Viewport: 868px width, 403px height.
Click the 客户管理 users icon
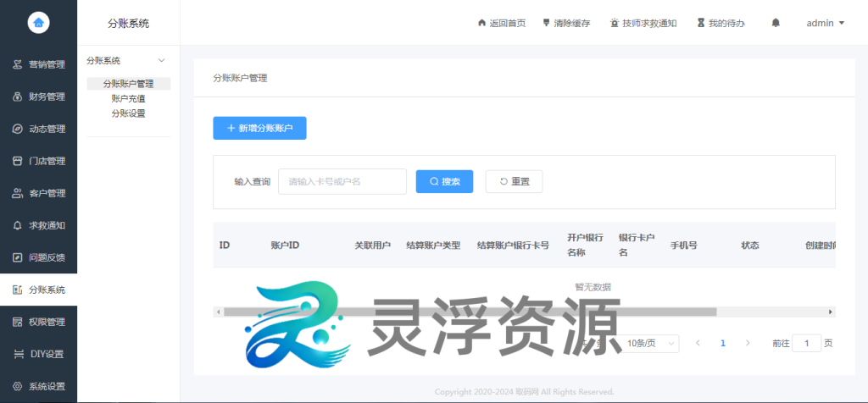click(18, 194)
